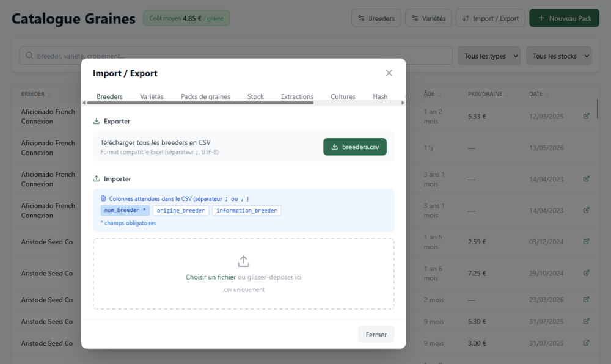
Task: Select the Cultures tab
Action: tap(343, 96)
